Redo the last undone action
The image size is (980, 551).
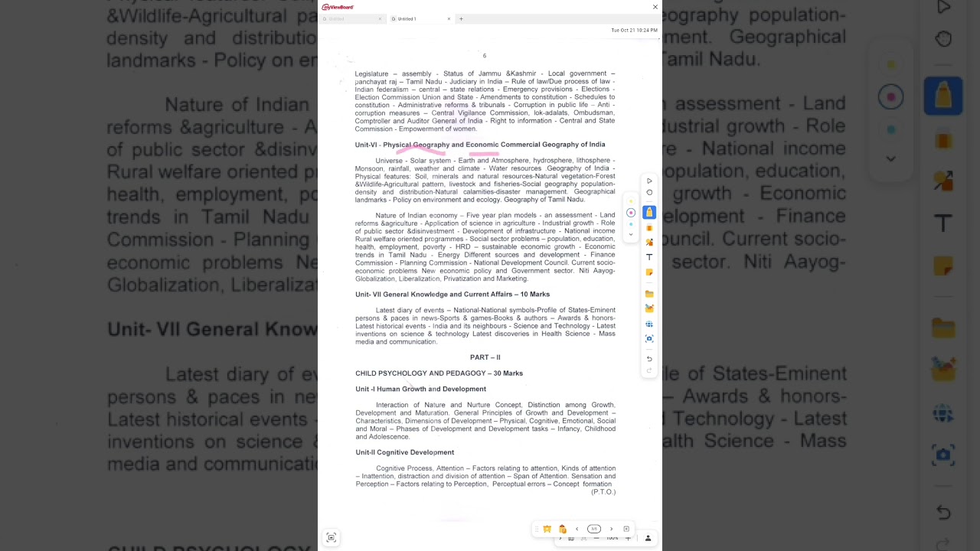(x=649, y=370)
